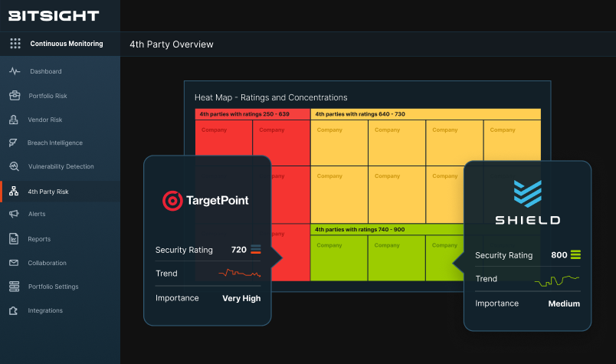Click the Breach Intelligence flag icon
Viewport: 616px width, 364px height.
13,143
